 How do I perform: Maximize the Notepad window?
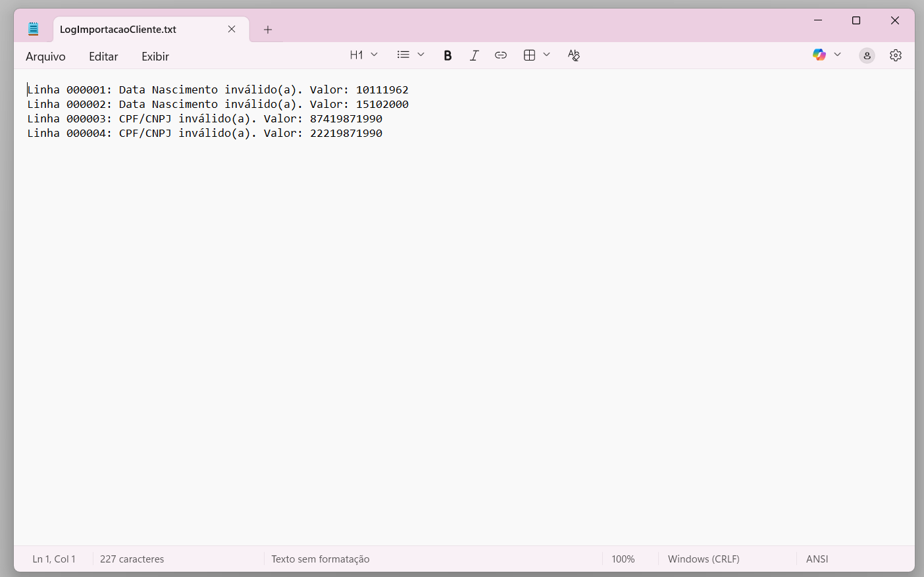(856, 20)
